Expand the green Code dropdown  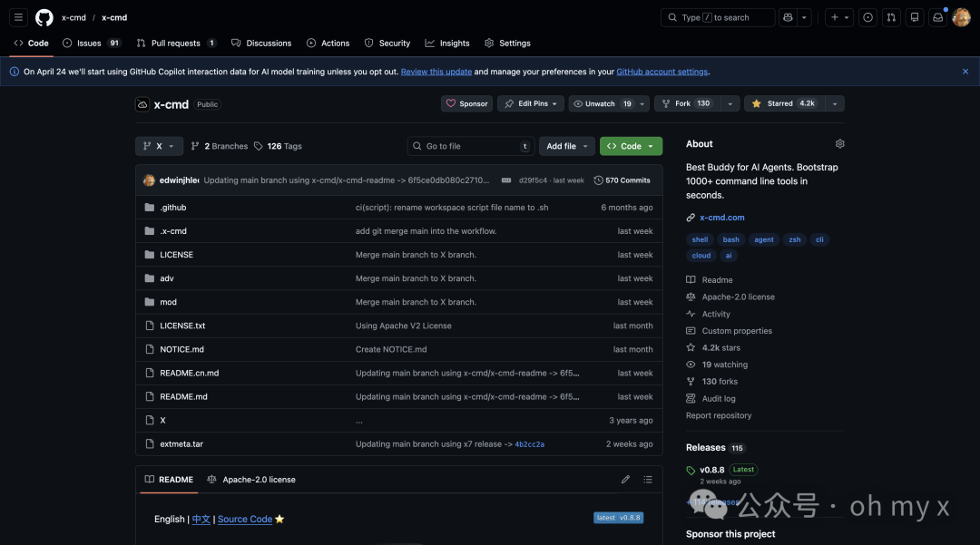[x=630, y=145]
